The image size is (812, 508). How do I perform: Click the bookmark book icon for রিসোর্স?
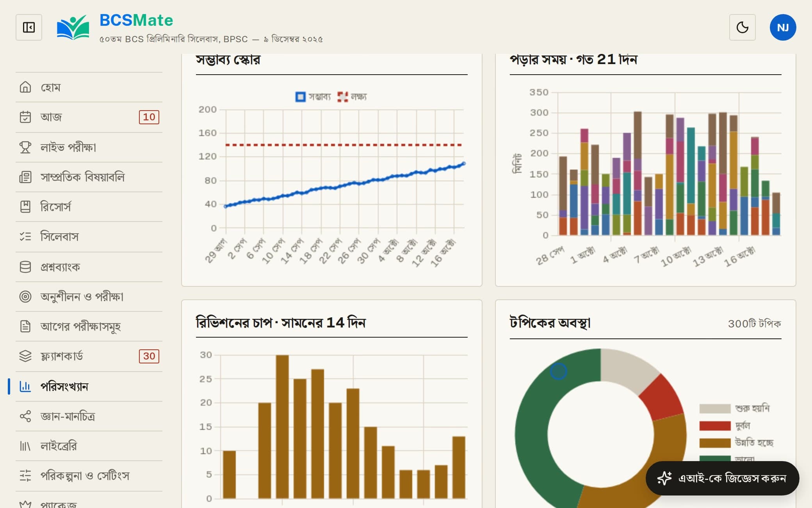pos(25,206)
